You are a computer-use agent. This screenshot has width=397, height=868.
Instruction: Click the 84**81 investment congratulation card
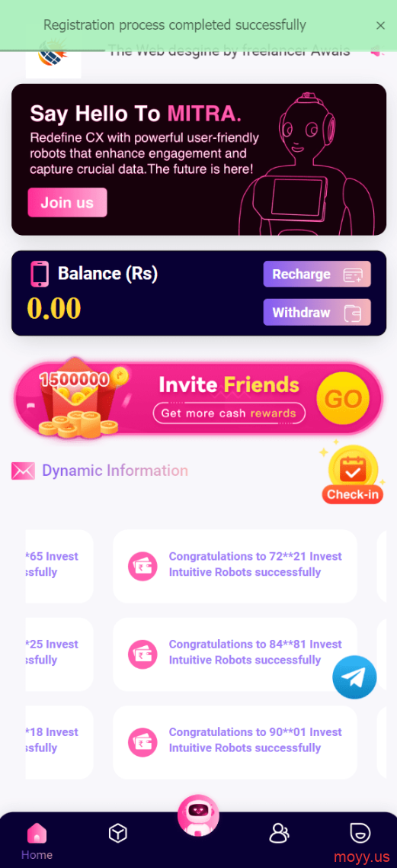[235, 654]
